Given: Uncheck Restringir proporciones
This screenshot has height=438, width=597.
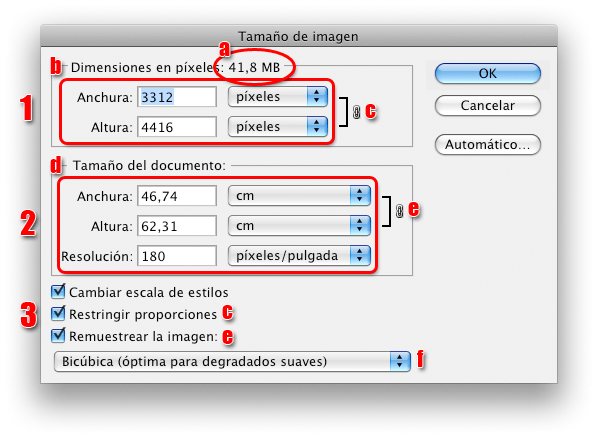Looking at the screenshot, I should point(58,313).
